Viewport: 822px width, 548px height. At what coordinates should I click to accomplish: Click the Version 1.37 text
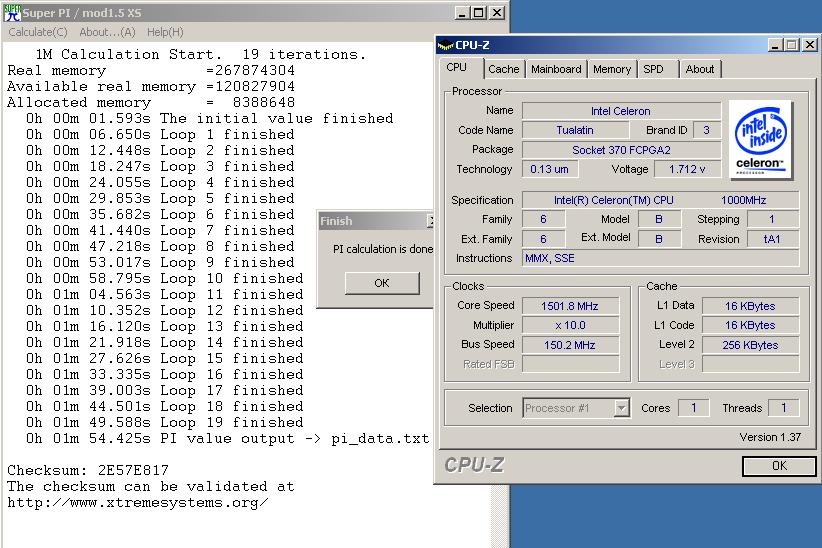(x=770, y=437)
